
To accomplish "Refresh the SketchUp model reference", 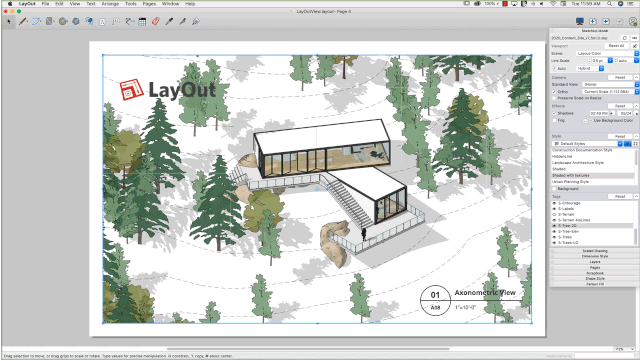I will tap(624, 38).
